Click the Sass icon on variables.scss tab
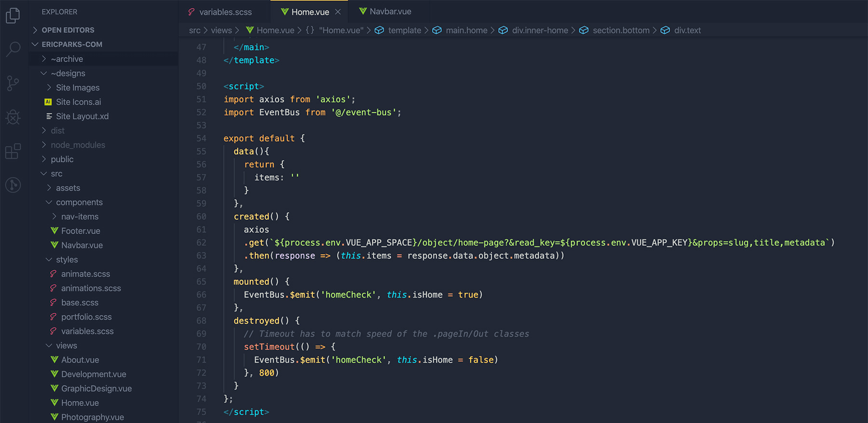The width and height of the screenshot is (868, 423). click(191, 12)
